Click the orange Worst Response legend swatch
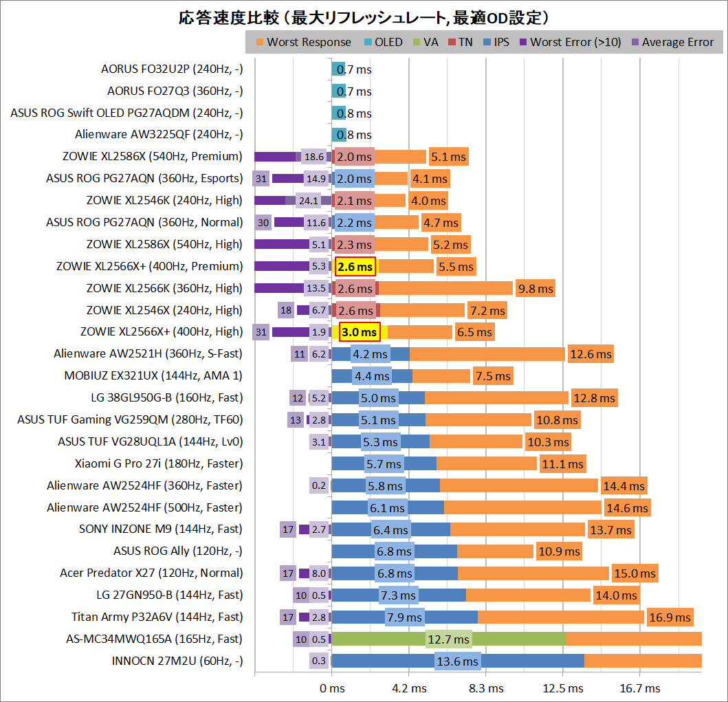Image resolution: width=728 pixels, height=702 pixels. point(260,42)
